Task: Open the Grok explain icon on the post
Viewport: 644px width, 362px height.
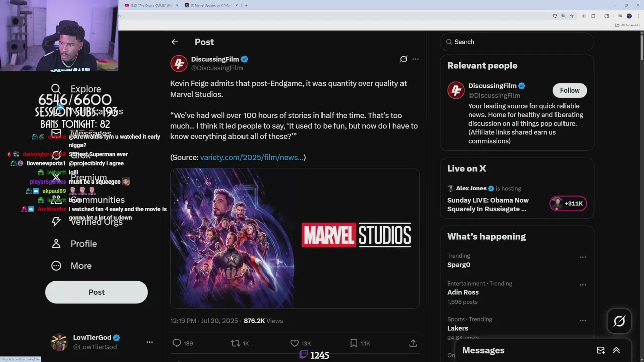Action: tap(404, 59)
